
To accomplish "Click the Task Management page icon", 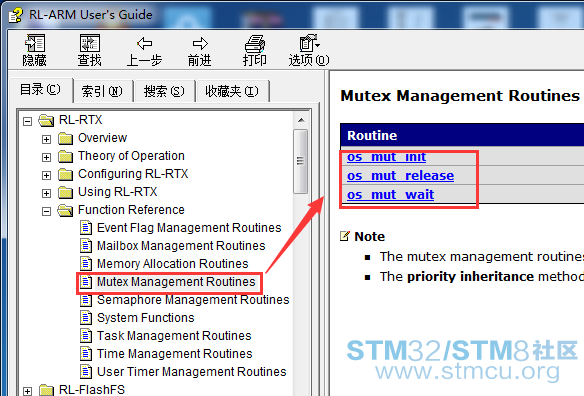I will click(86, 335).
